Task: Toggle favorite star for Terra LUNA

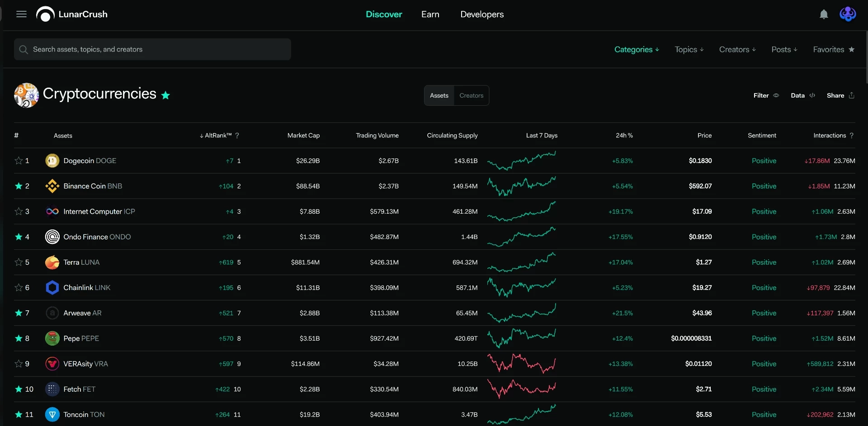Action: coord(19,262)
